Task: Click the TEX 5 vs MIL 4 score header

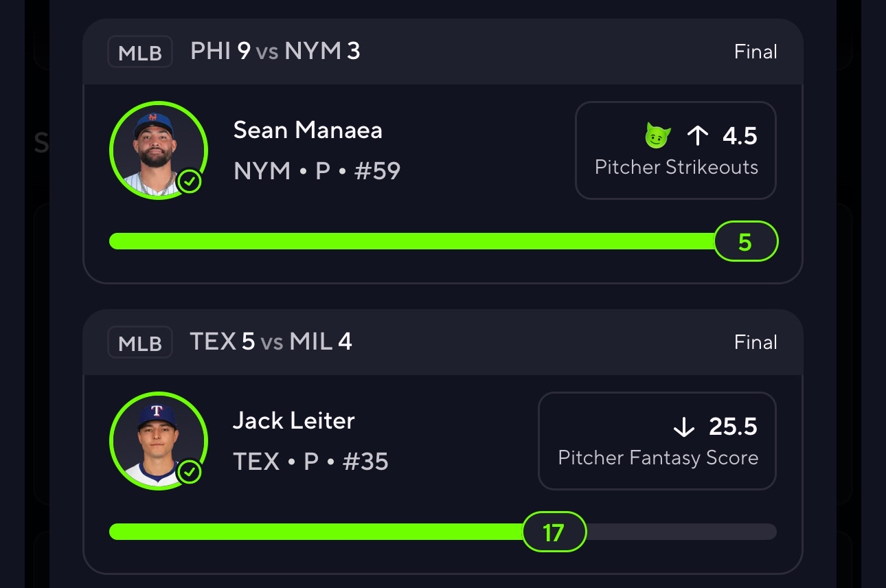Action: [271, 341]
